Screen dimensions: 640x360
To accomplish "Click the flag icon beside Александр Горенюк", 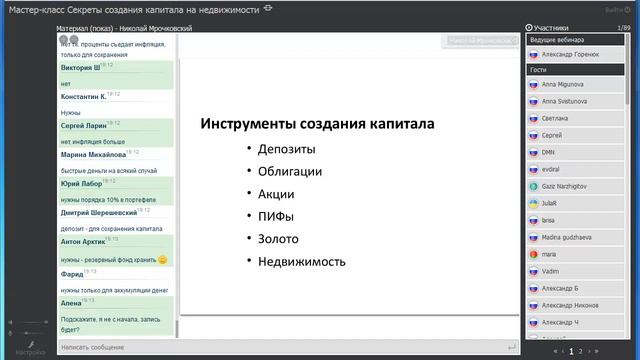I will point(533,54).
